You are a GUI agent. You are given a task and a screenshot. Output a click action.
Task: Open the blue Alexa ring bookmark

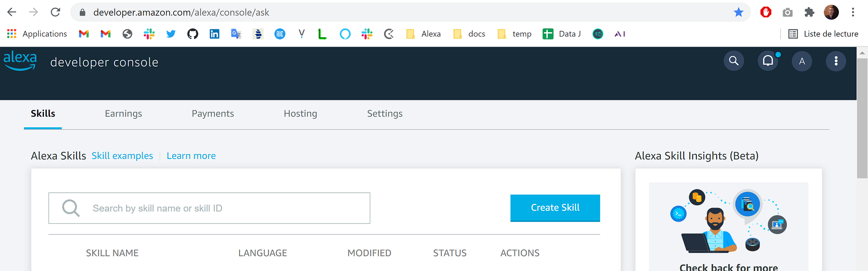coord(345,34)
